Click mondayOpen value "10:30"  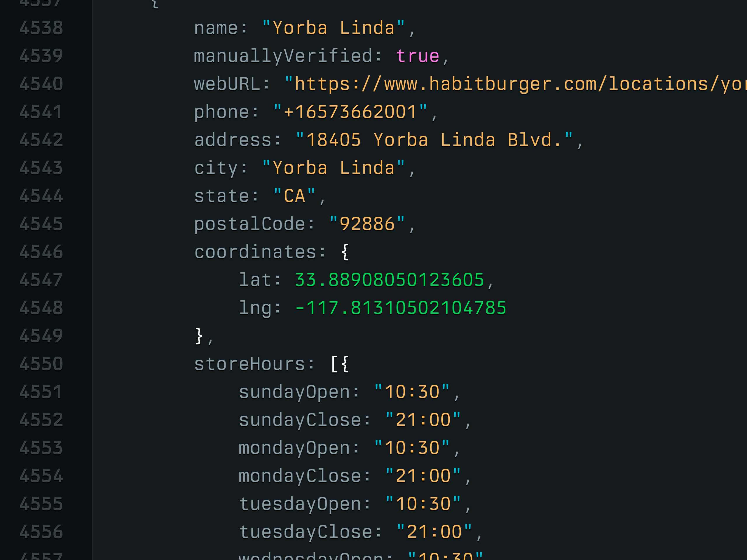[x=412, y=448]
